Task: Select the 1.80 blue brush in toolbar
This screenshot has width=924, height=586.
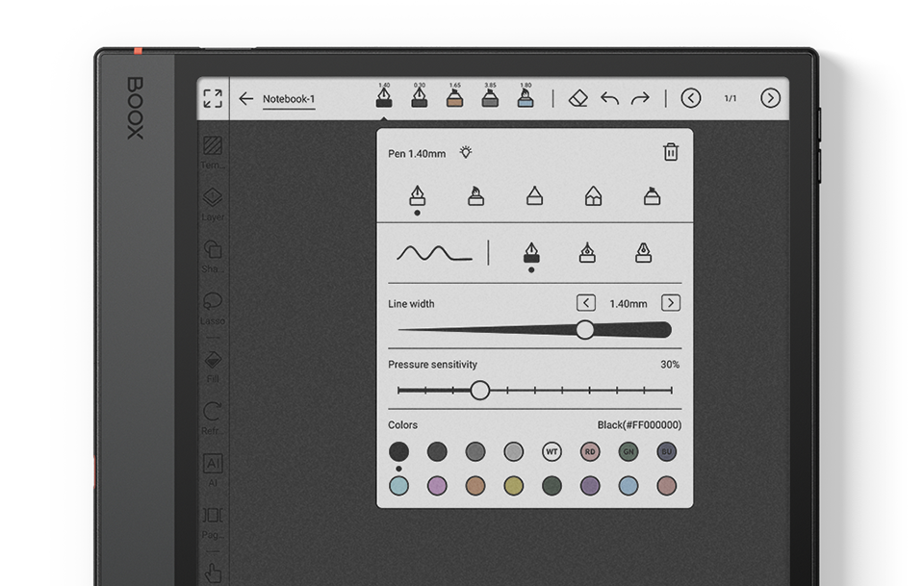Action: pos(526,95)
